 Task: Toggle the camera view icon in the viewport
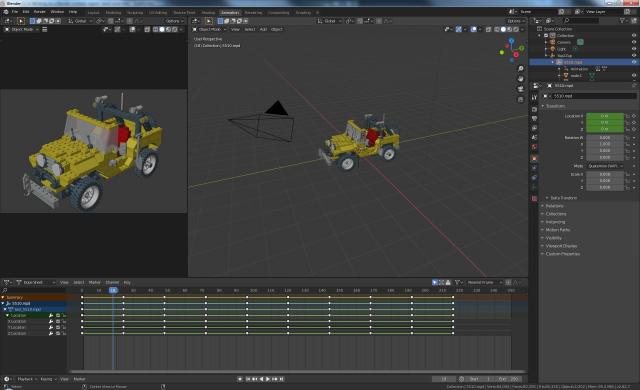click(520, 89)
